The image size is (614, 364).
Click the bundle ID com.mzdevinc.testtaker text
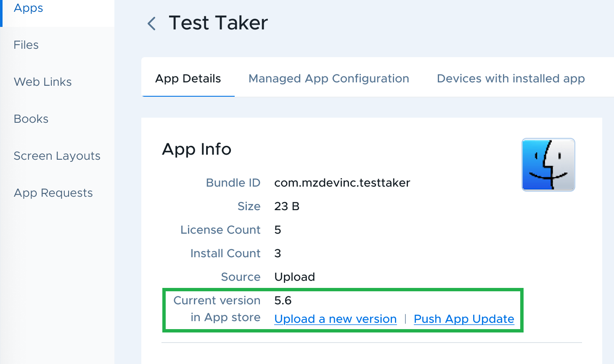[342, 183]
